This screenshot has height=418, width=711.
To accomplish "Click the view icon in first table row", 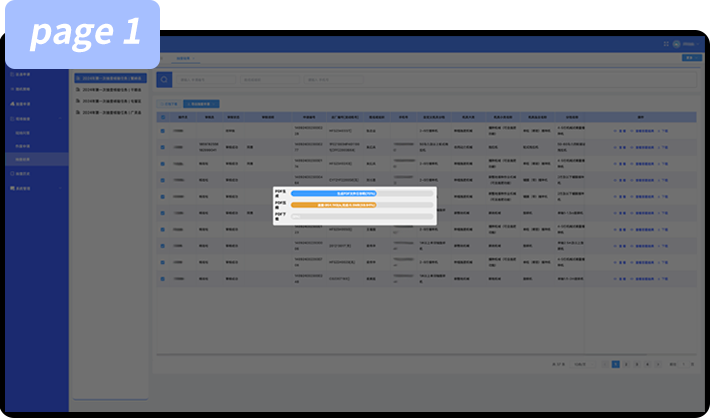I will click(x=617, y=131).
